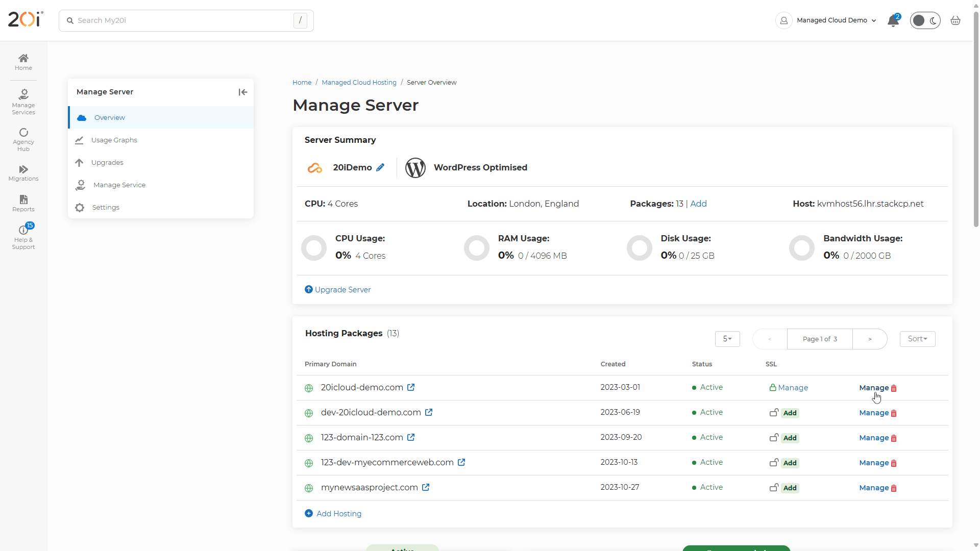
Task: Click Upgrade Server link
Action: 338,289
